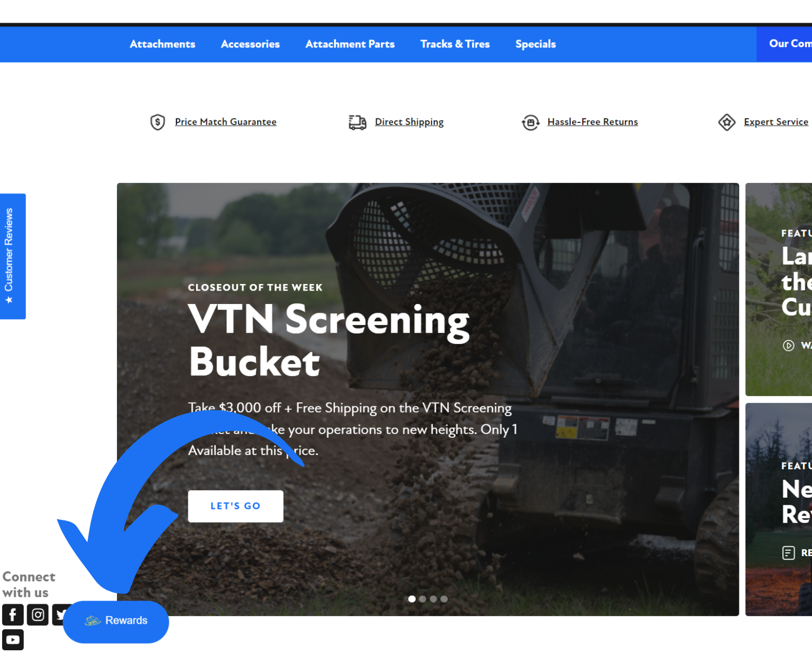Screen dimensions: 812x660
Task: Click the Price Match Guarantee shield icon
Action: point(158,122)
